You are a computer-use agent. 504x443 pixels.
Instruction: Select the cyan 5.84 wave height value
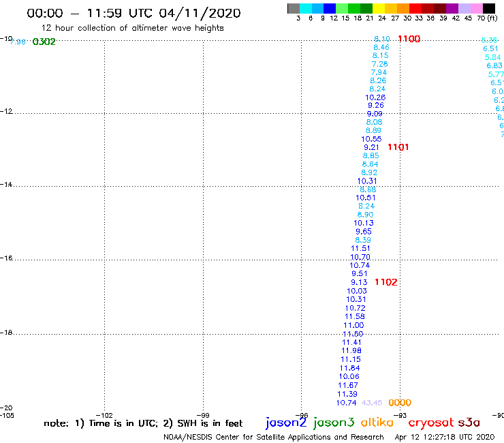[x=492, y=57]
